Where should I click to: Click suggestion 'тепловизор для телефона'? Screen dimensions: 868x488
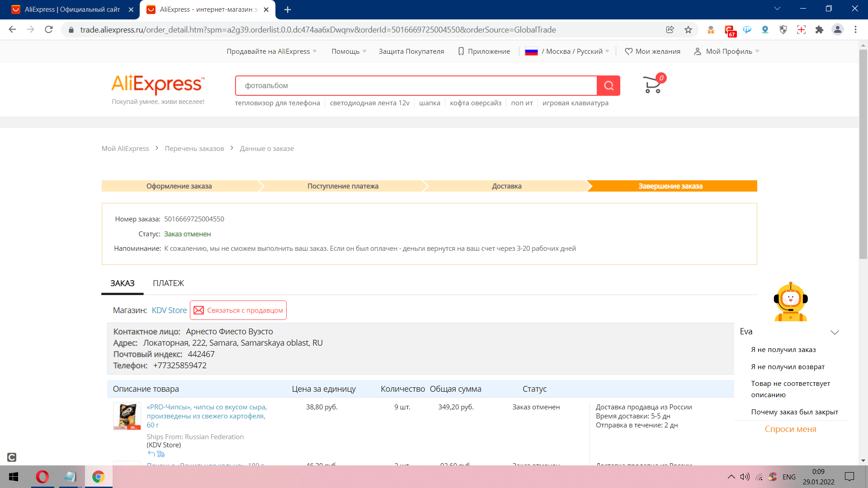(277, 103)
